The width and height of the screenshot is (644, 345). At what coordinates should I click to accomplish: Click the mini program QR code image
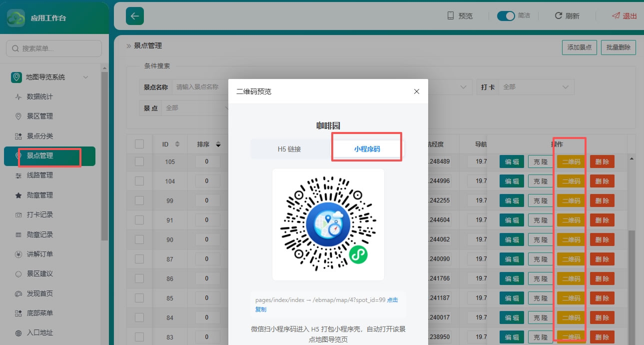[328, 224]
